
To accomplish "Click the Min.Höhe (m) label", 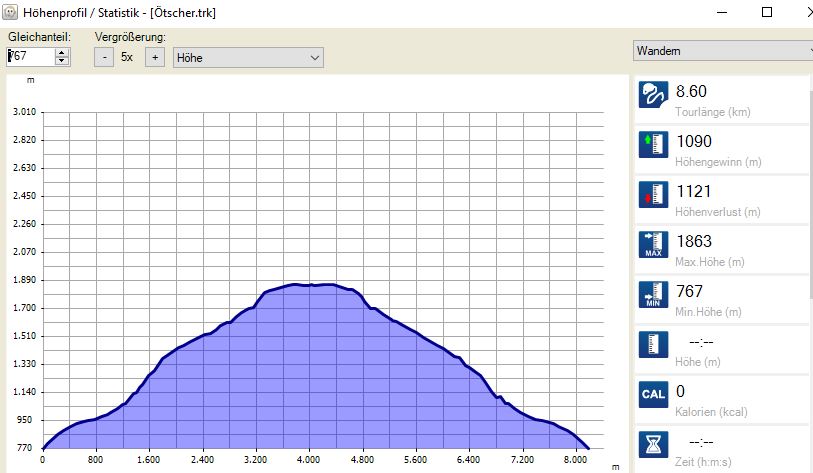I will [x=708, y=312].
